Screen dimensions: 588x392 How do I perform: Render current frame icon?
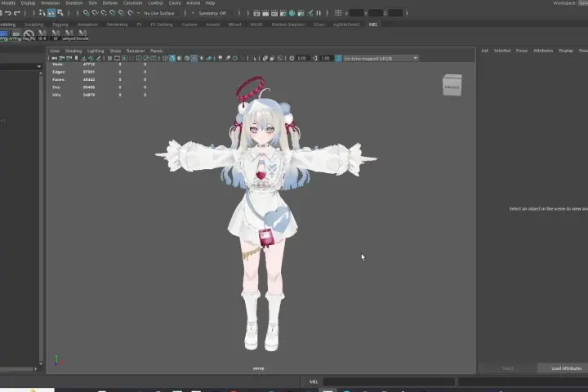coord(265,13)
